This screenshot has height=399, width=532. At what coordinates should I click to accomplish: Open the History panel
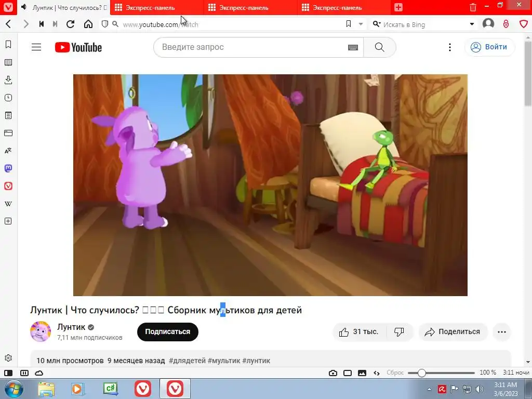(8, 98)
